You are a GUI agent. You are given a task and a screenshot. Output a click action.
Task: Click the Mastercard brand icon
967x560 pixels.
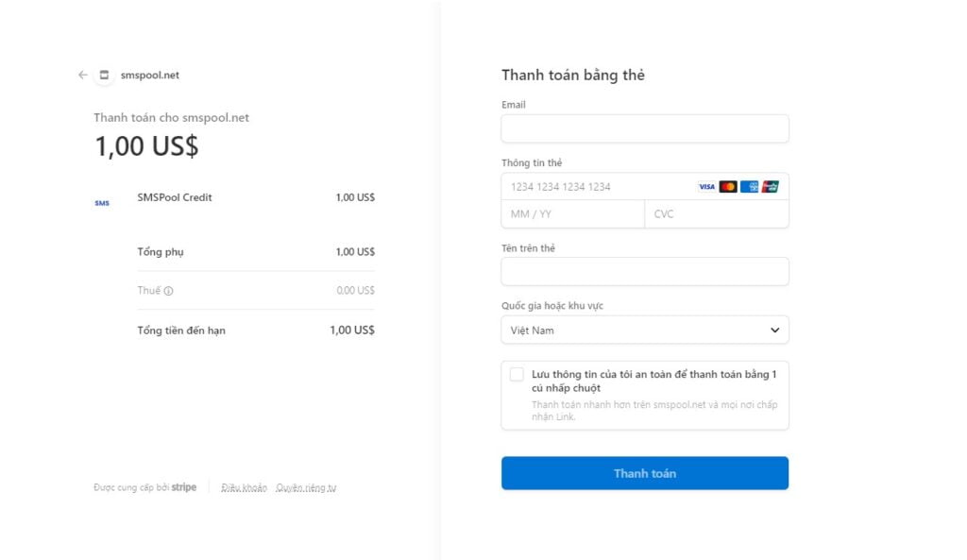tap(728, 187)
